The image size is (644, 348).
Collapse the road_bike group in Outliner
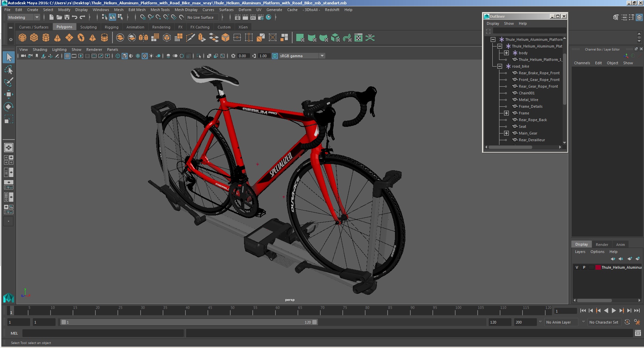click(500, 66)
